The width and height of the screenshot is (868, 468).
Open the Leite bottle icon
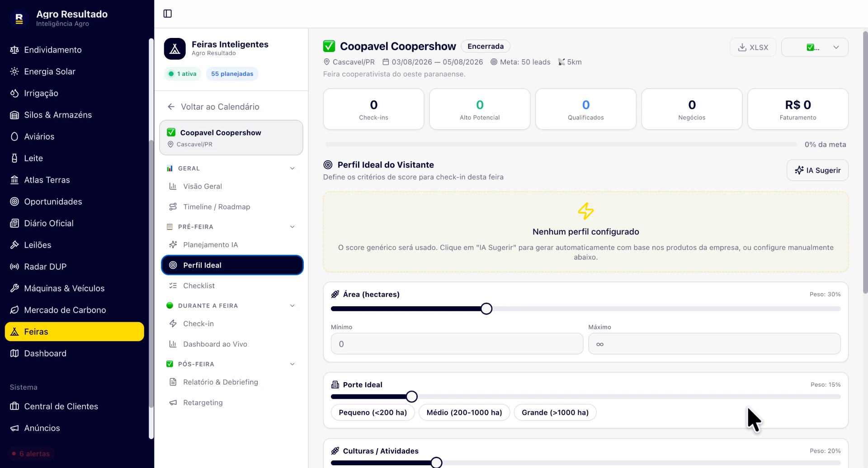click(x=14, y=158)
